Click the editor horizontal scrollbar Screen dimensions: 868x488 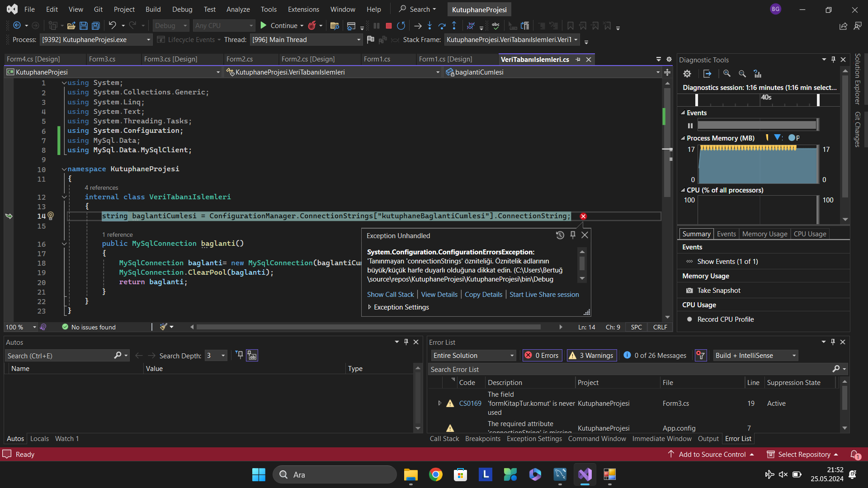coord(368,327)
